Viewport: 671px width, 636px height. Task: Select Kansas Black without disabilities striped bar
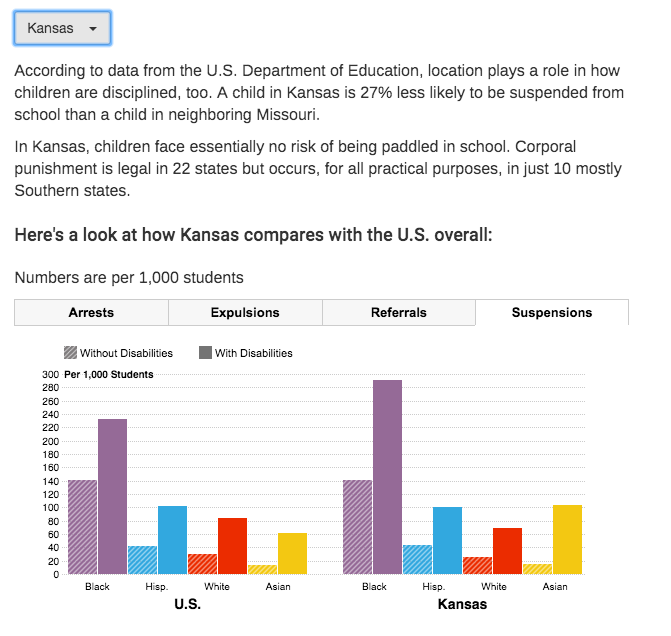coord(357,527)
